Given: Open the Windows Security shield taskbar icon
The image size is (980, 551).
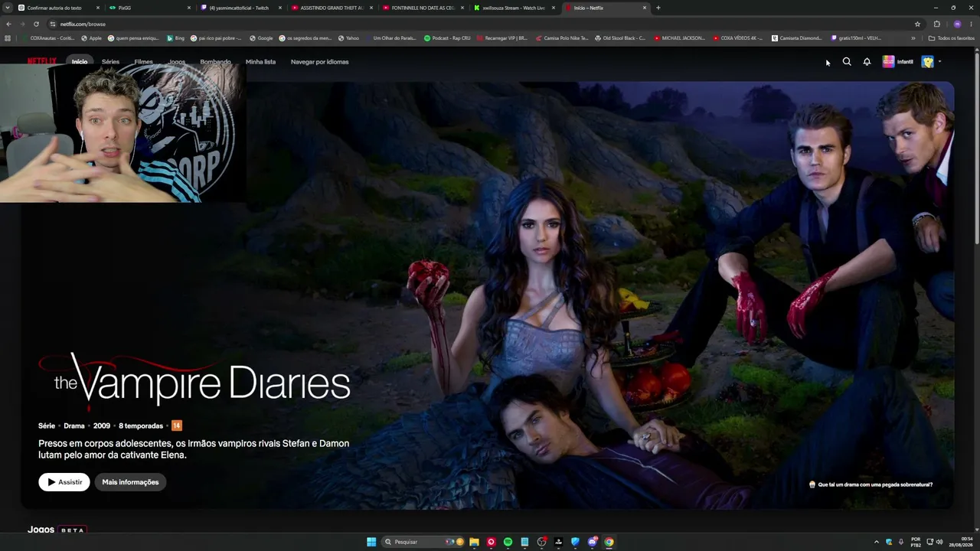Looking at the screenshot, I should click(x=575, y=542).
